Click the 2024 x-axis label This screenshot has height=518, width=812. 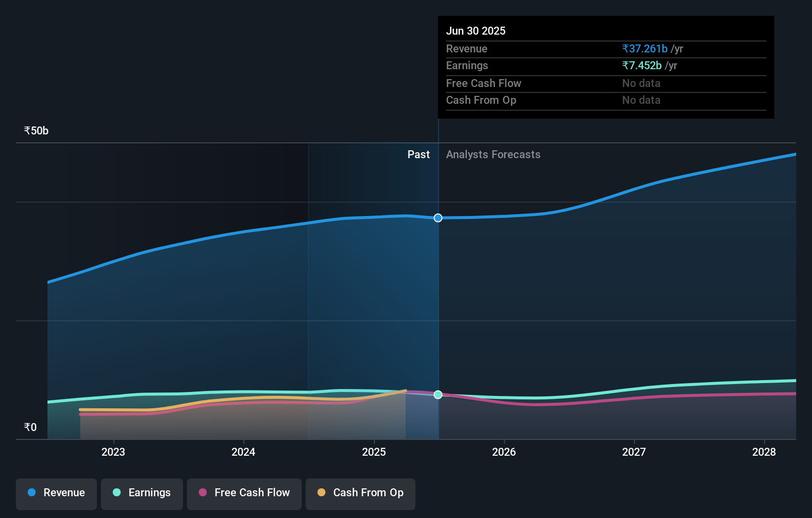243,452
